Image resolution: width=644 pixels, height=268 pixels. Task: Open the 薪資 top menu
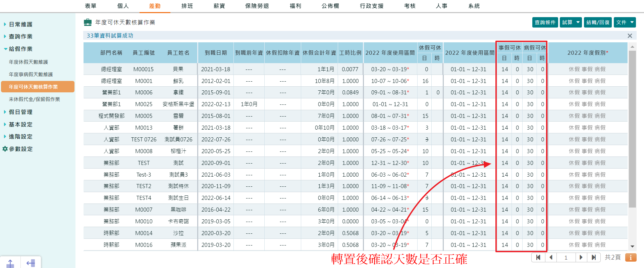[x=219, y=6]
